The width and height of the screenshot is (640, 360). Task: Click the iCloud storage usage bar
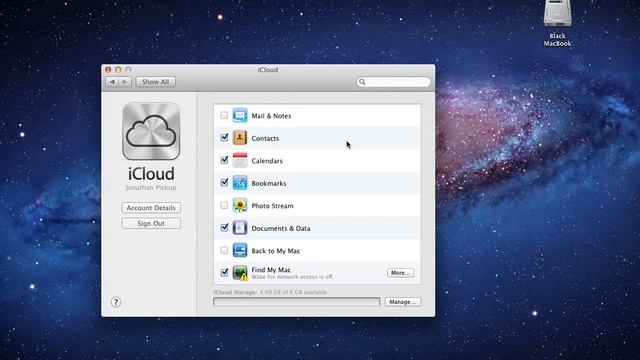(297, 302)
